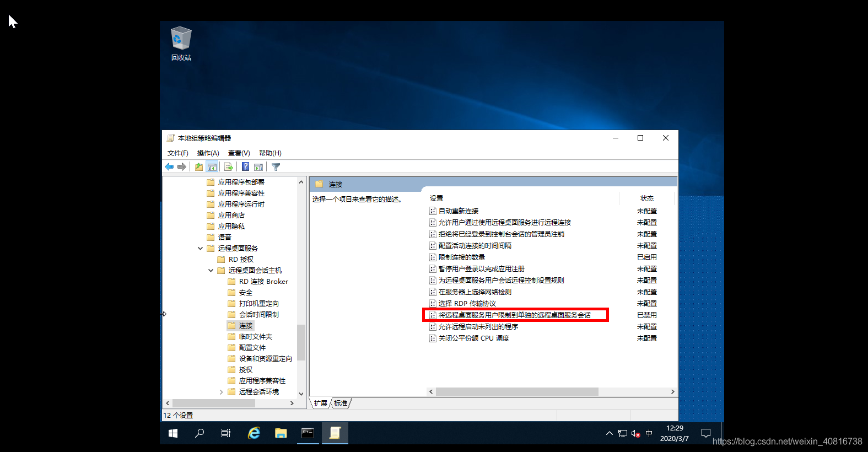Expand the 远程会话环境 tree node
868x452 pixels.
click(x=222, y=392)
